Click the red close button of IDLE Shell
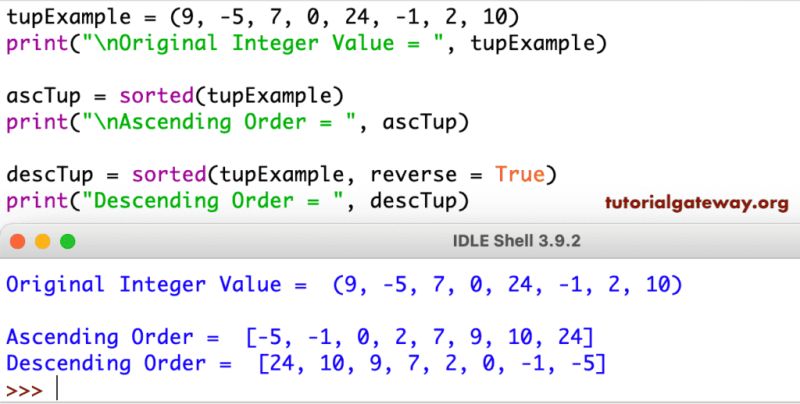800x404 pixels. (17, 241)
